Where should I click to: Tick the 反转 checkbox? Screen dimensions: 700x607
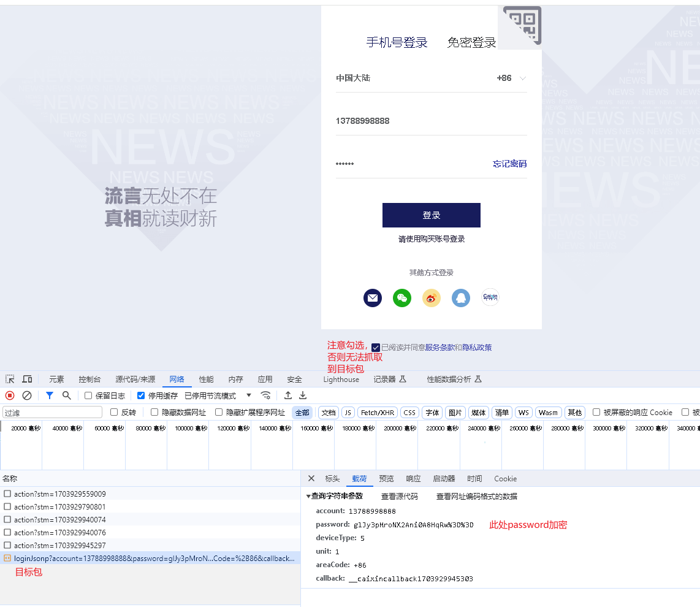(114, 412)
